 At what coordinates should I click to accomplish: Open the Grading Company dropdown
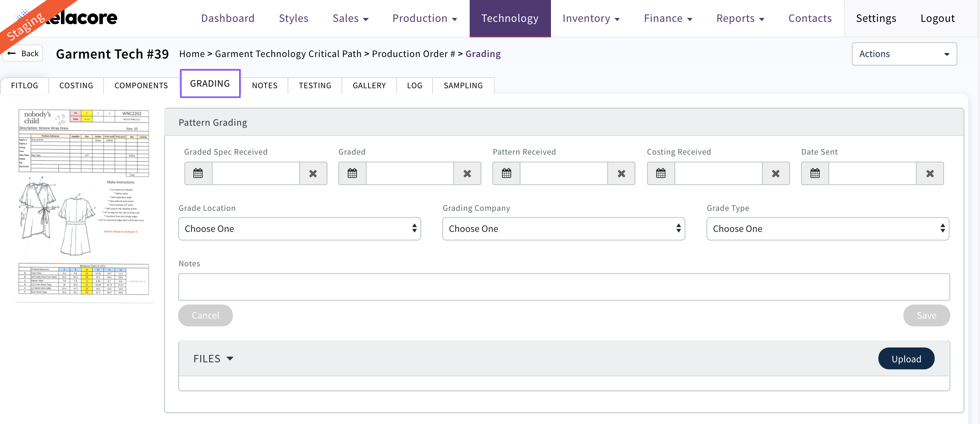point(563,229)
